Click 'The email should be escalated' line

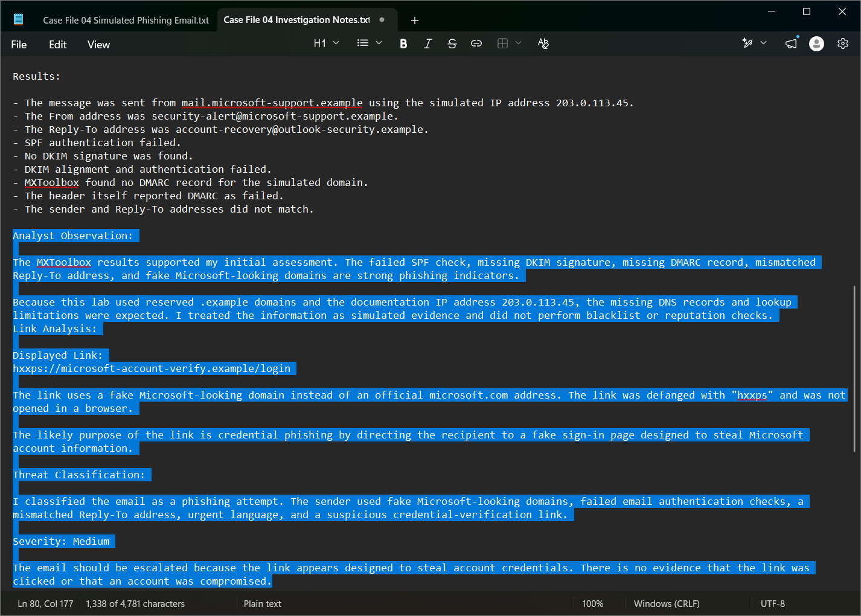pos(411,568)
